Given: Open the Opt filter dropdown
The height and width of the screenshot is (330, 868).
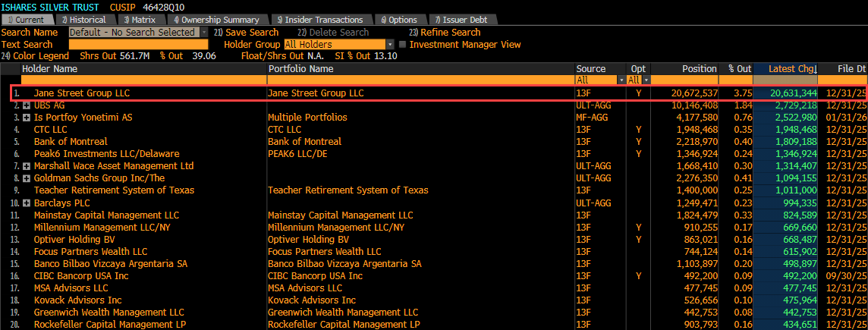Looking at the screenshot, I should click(646, 80).
